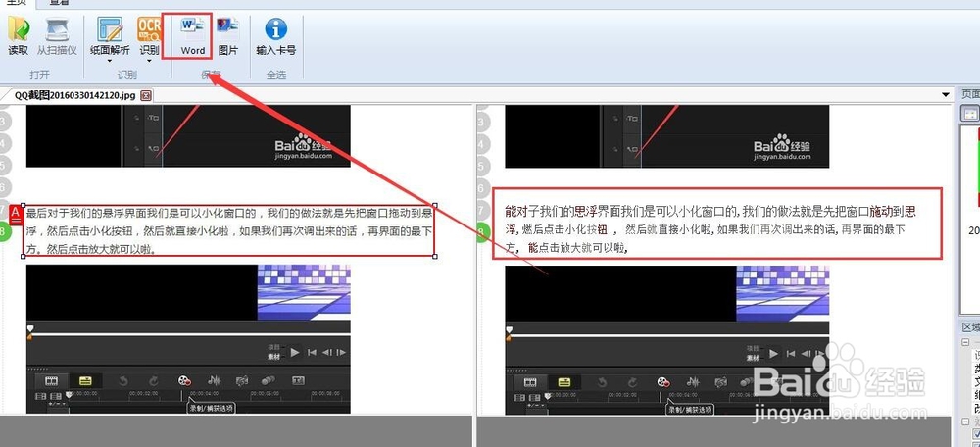Screen dimensions: 980x447
Task: Click the video editor image in result pane
Action: [666, 341]
